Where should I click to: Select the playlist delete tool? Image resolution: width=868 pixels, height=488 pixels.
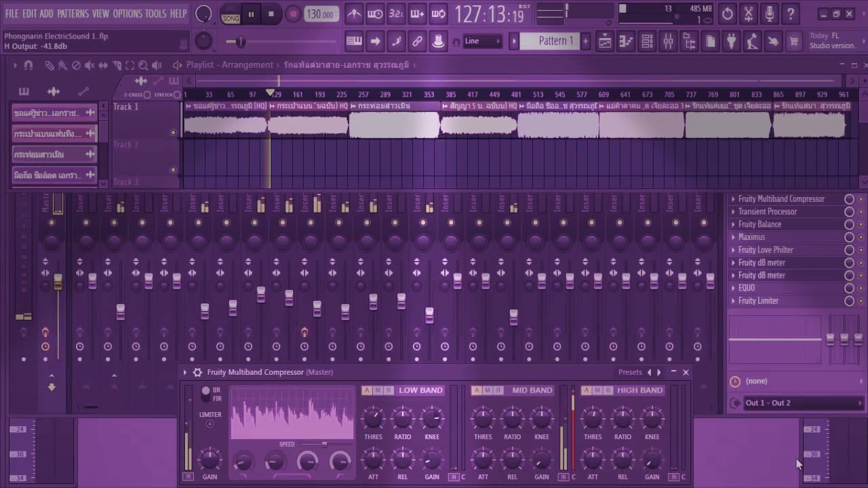76,65
